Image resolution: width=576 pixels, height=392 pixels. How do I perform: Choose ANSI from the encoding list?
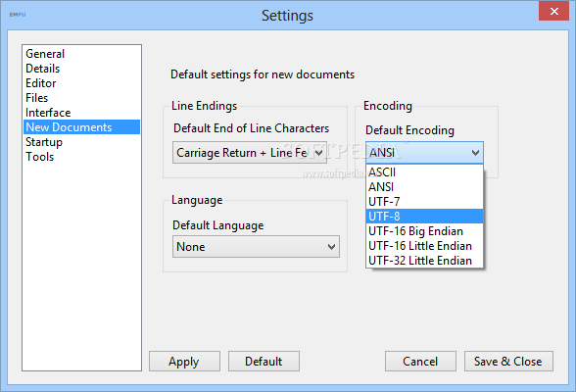click(x=424, y=187)
